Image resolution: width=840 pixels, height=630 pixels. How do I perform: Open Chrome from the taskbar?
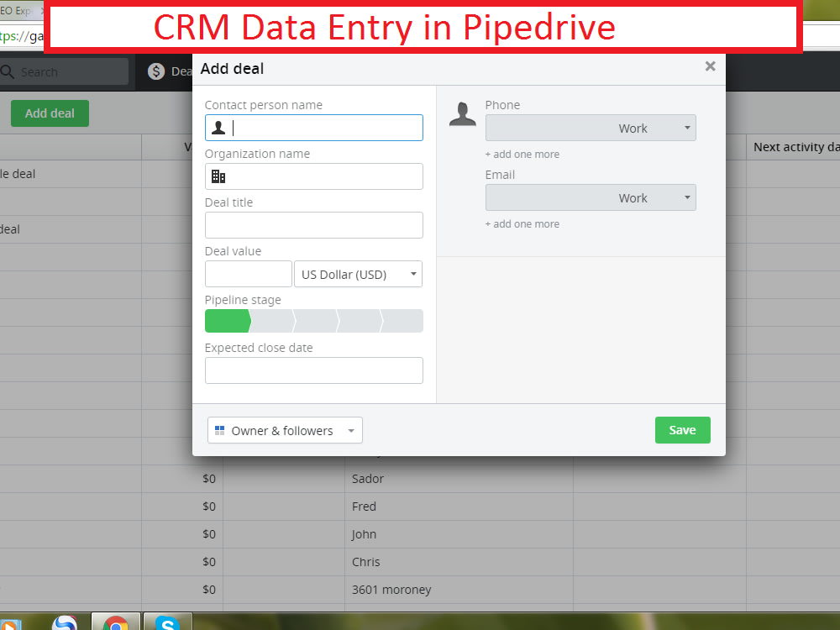[116, 622]
